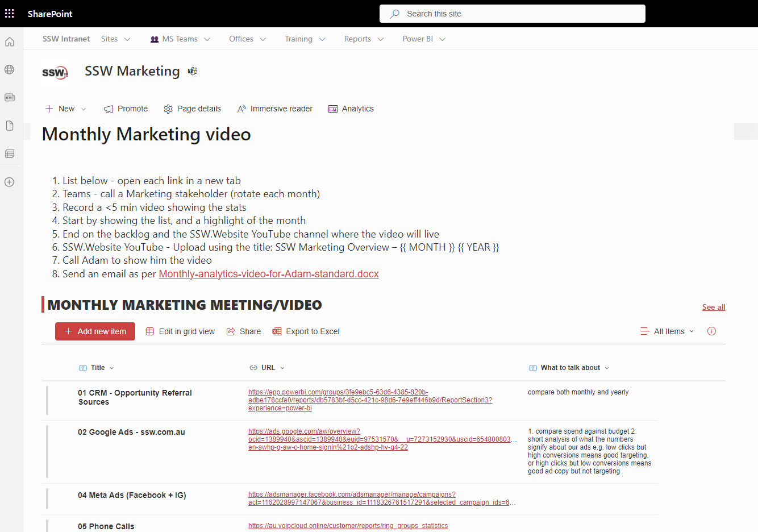Viewport: 758px width, 532px height.
Task: Click the Teams icon beside SSW Marketing
Action: click(x=193, y=72)
